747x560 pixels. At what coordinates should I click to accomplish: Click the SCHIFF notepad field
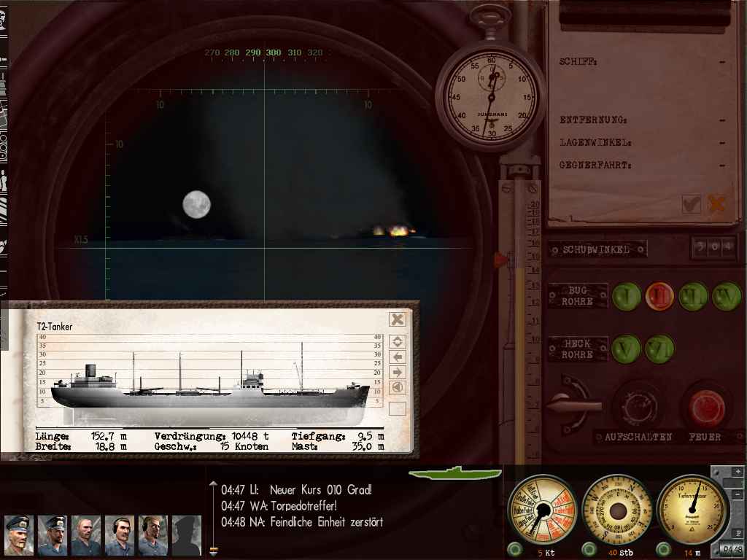point(643,62)
